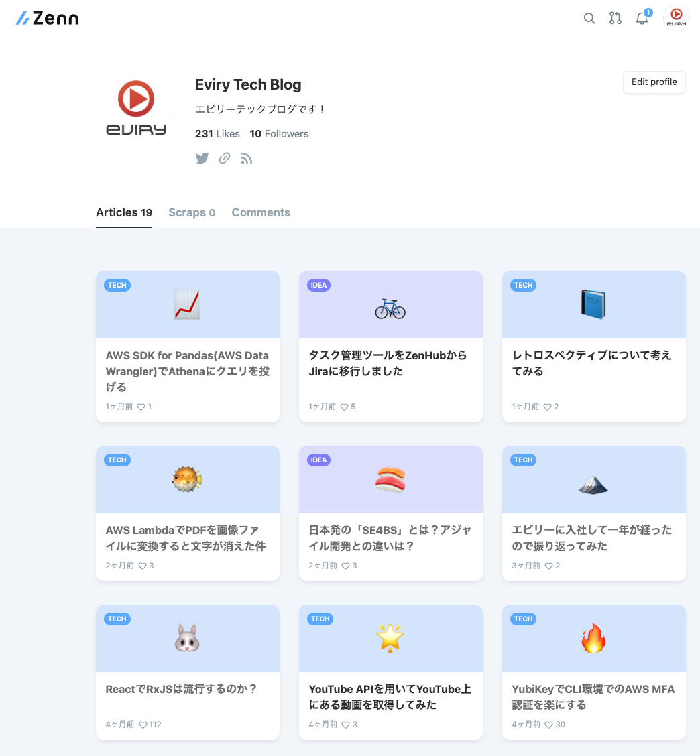Viewport: 700px width, 756px height.
Task: Click the TECH badge on エビリーに入社 card
Action: tap(524, 460)
